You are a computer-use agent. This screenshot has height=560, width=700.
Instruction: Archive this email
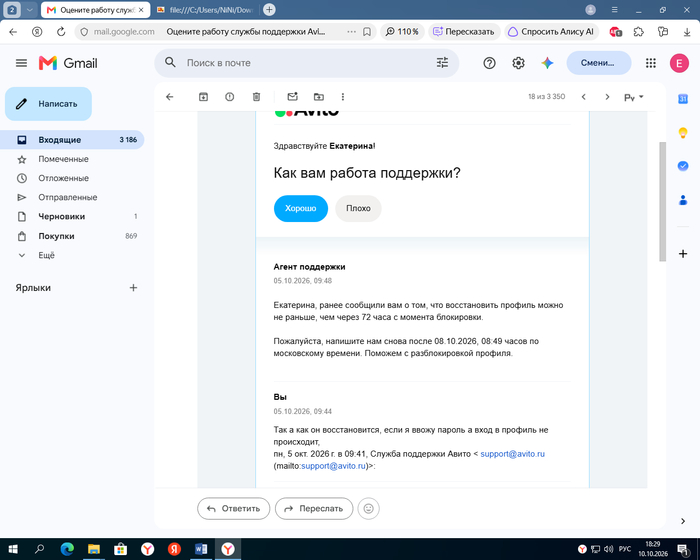203,97
